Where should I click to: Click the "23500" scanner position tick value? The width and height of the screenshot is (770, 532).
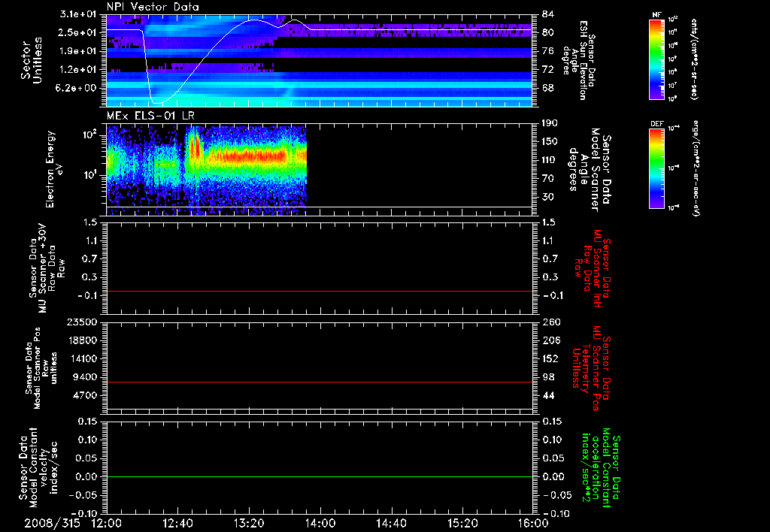tap(82, 322)
